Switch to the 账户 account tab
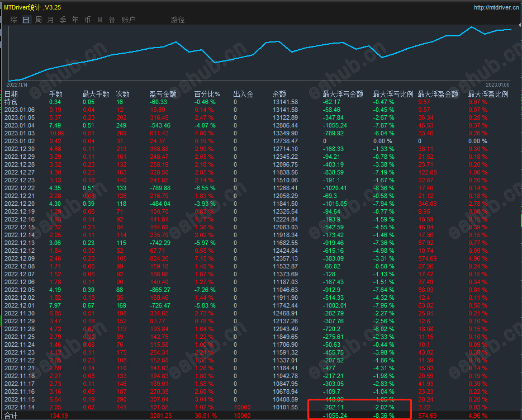 pyautogui.click(x=129, y=20)
